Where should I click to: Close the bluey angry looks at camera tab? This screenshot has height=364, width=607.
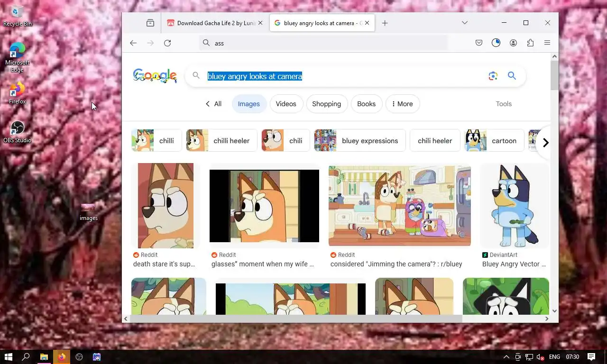367,23
